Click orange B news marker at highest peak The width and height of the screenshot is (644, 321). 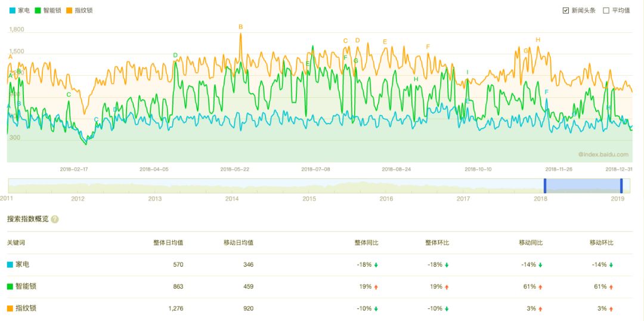point(241,27)
